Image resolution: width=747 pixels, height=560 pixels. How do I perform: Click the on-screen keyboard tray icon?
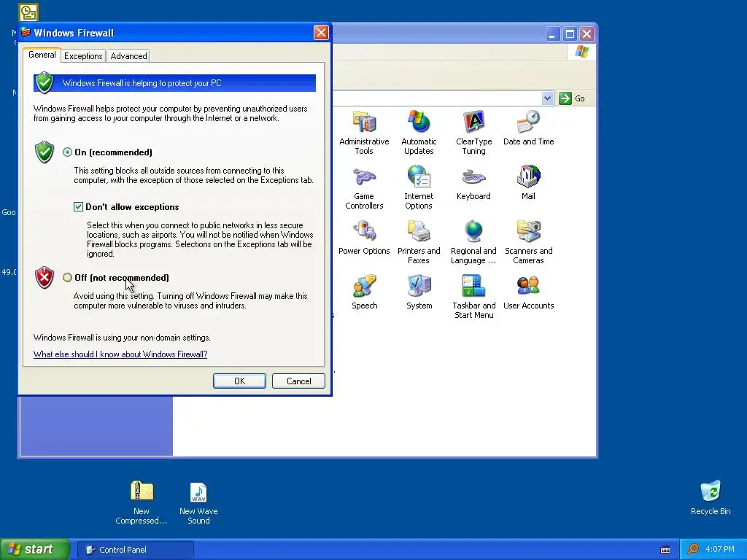coord(665,550)
